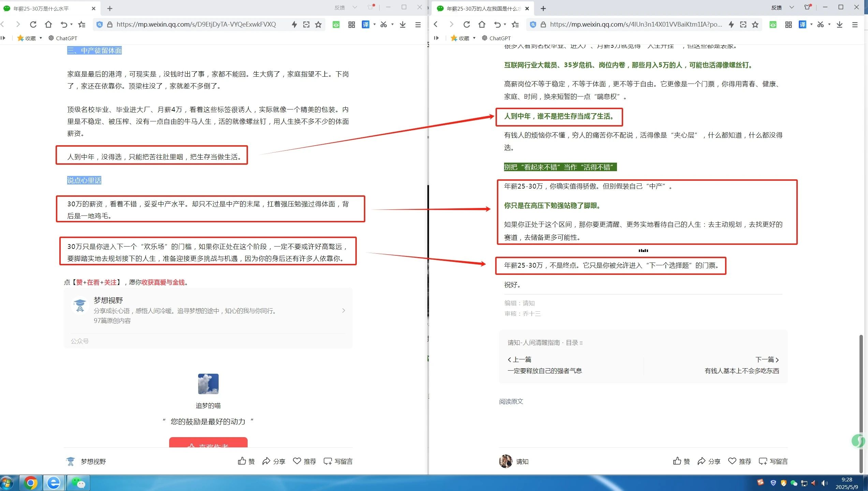This screenshot has height=491, width=868.
Task: Click 推荐 heart button in left article
Action: tap(305, 461)
